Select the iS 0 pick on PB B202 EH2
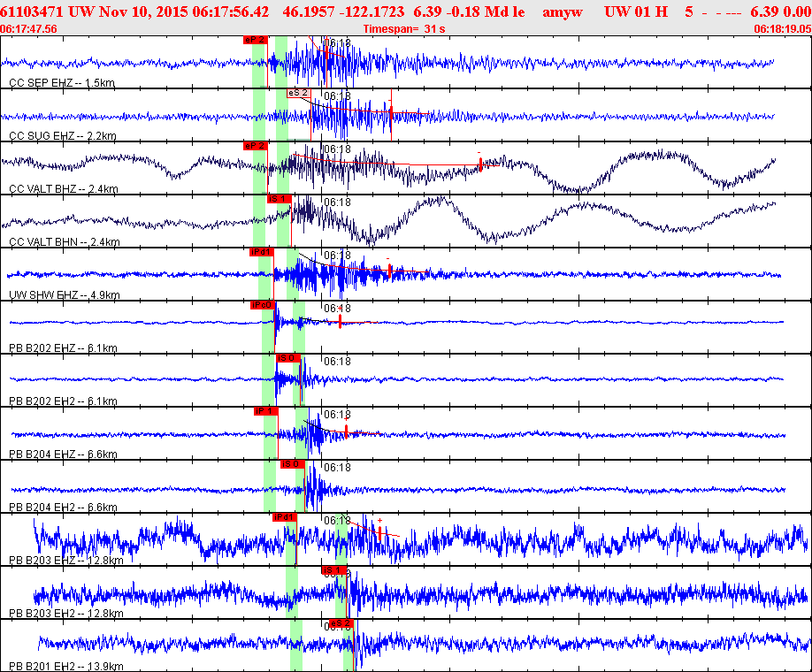The image size is (812, 672). click(288, 358)
